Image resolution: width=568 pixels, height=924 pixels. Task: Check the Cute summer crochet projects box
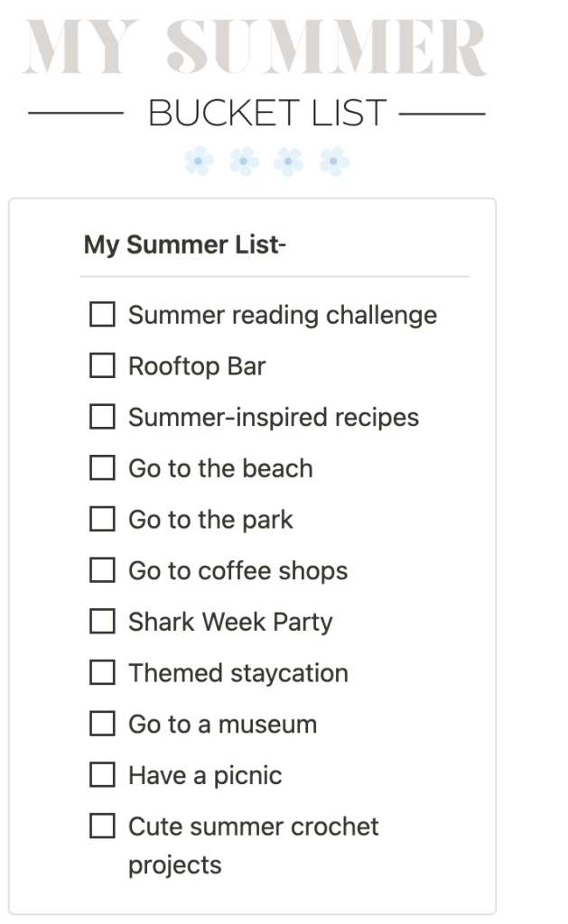click(x=102, y=826)
